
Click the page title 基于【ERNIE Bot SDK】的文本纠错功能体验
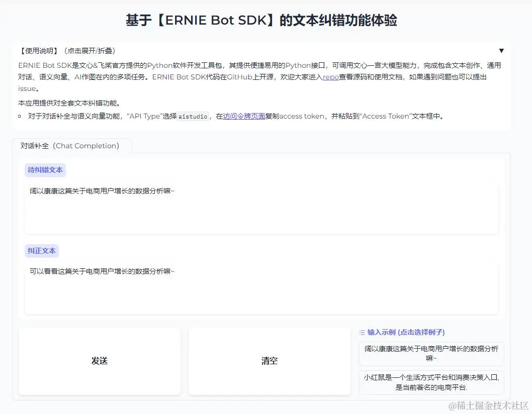pos(261,20)
